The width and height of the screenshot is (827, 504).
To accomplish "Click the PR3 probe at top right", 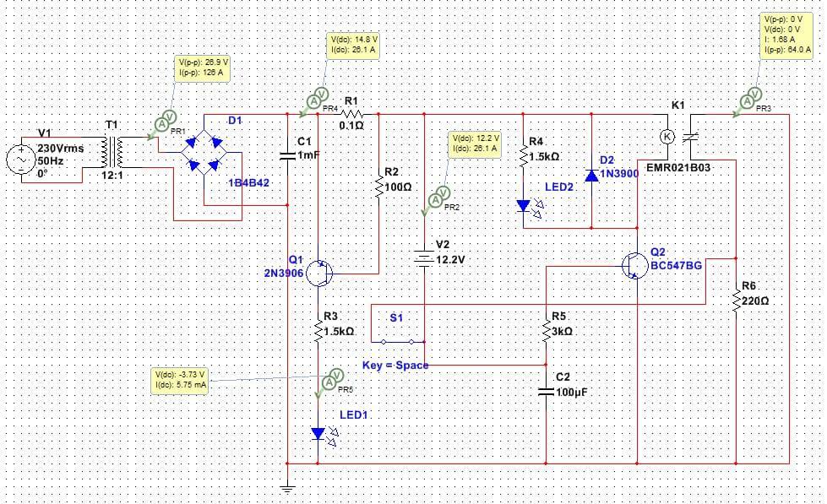I will pyautogui.click(x=751, y=95).
